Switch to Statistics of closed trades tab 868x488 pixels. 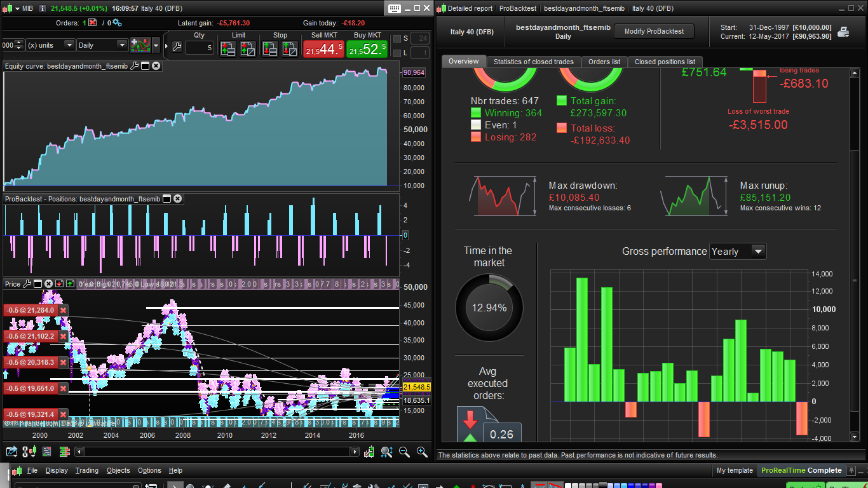(x=533, y=62)
